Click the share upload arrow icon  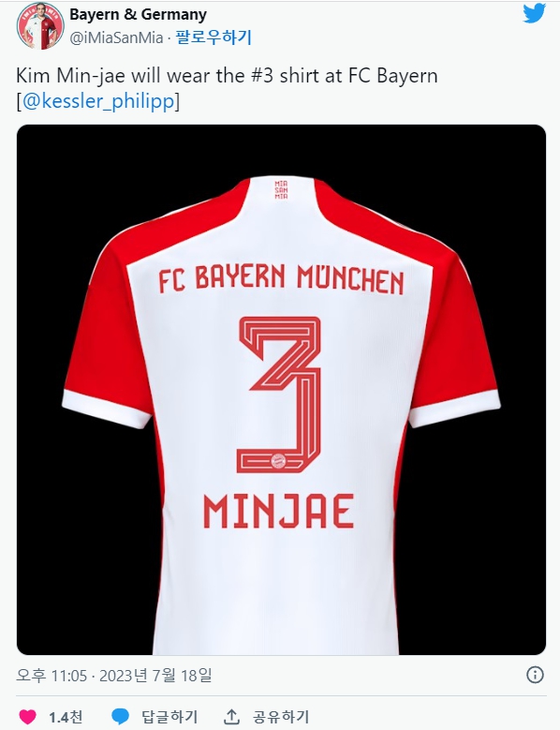click(x=231, y=717)
